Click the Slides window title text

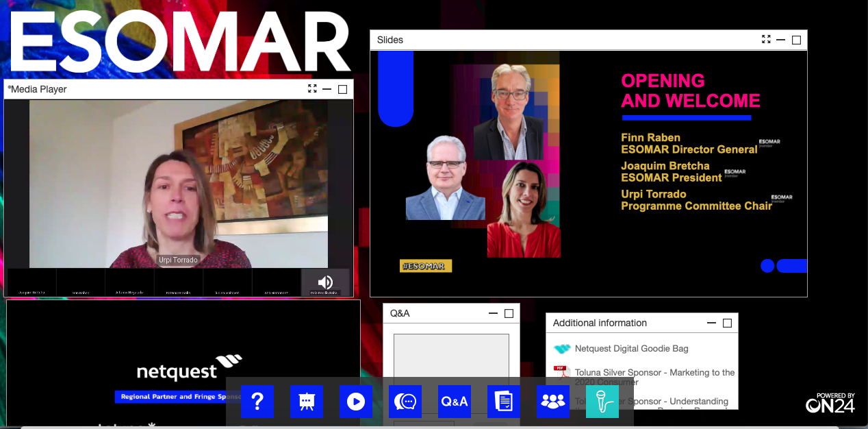(x=390, y=40)
